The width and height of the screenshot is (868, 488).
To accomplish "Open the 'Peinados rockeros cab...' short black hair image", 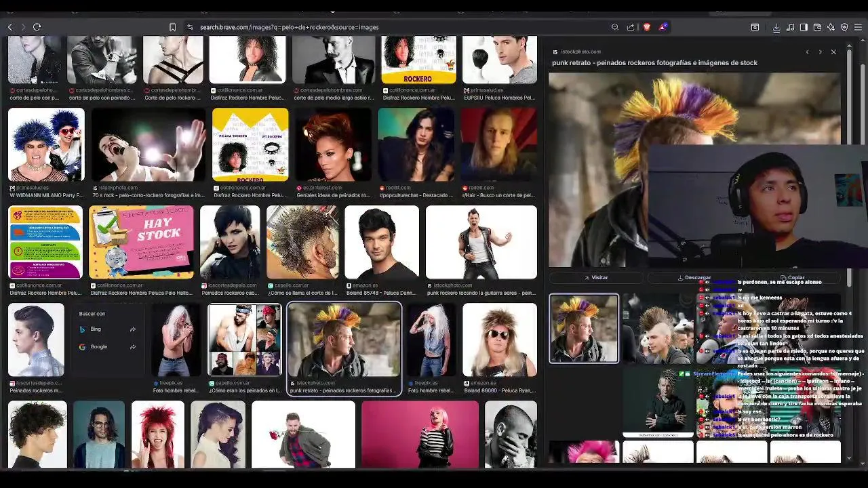I will pos(230,243).
